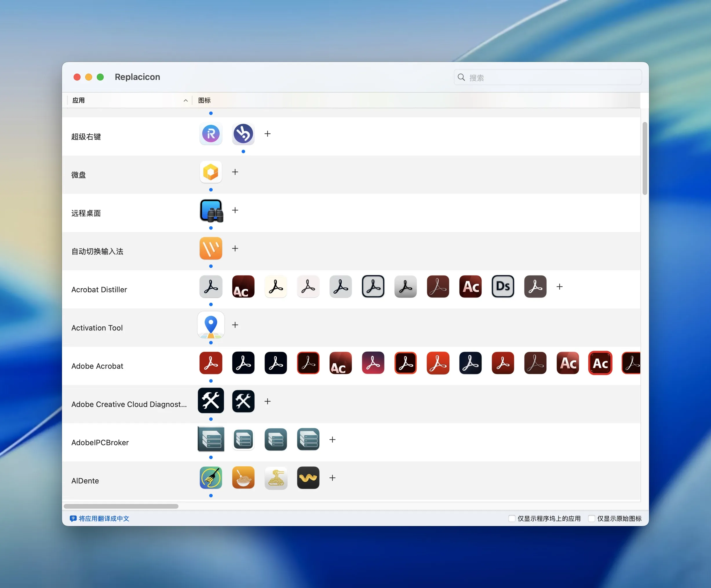Click the wrench tools icon for Adobe Creative Cloud Diagnostics
Screen dimensions: 711x588
point(211,401)
